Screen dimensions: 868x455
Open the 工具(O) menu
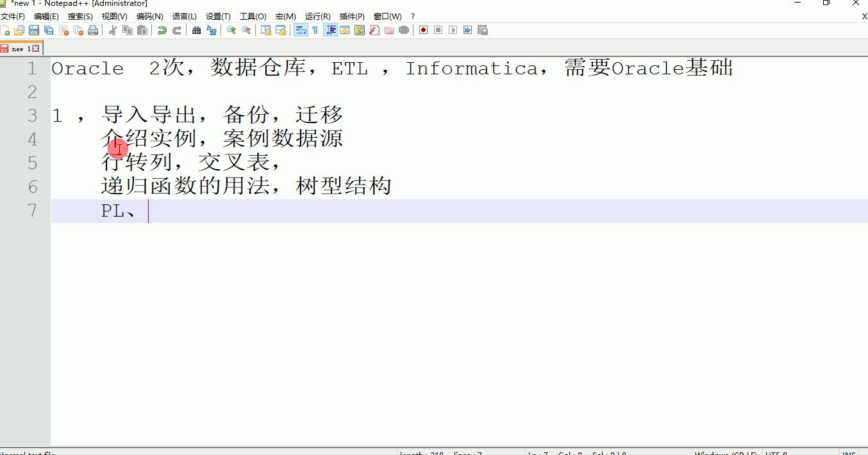(253, 16)
